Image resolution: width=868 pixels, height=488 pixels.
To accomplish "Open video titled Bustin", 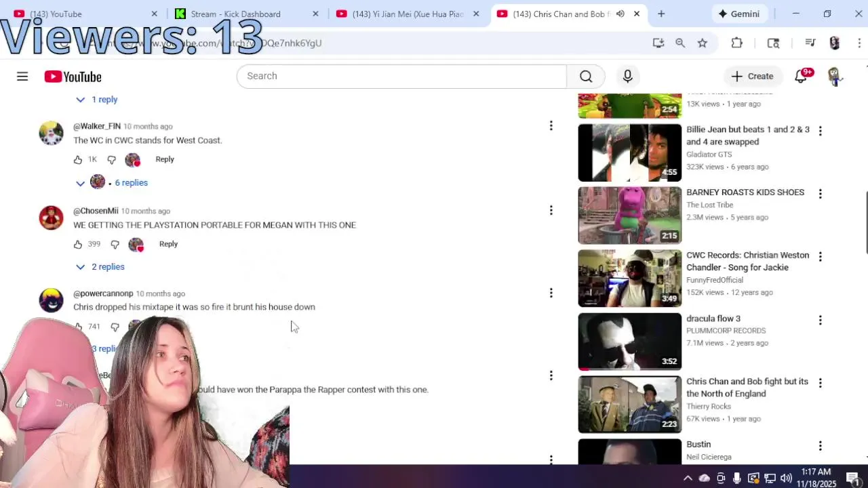I will coord(698,445).
